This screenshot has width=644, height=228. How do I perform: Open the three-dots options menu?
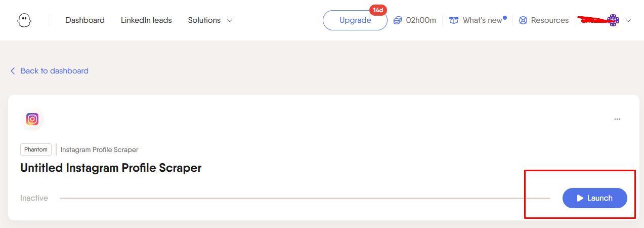(617, 119)
